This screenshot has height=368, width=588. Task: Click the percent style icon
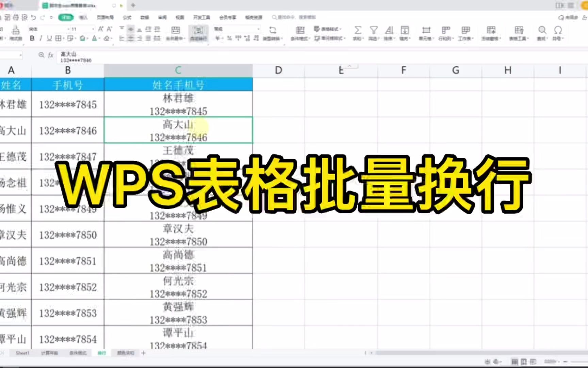[229, 38]
